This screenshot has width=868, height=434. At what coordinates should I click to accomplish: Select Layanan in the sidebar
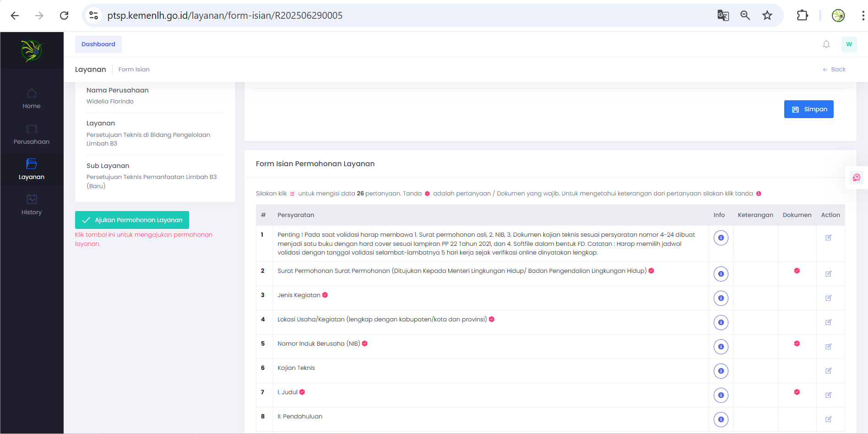click(x=32, y=169)
